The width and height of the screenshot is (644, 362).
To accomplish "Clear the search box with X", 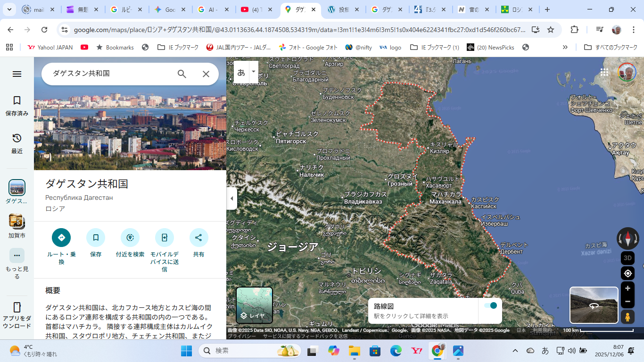I will 206,74.
